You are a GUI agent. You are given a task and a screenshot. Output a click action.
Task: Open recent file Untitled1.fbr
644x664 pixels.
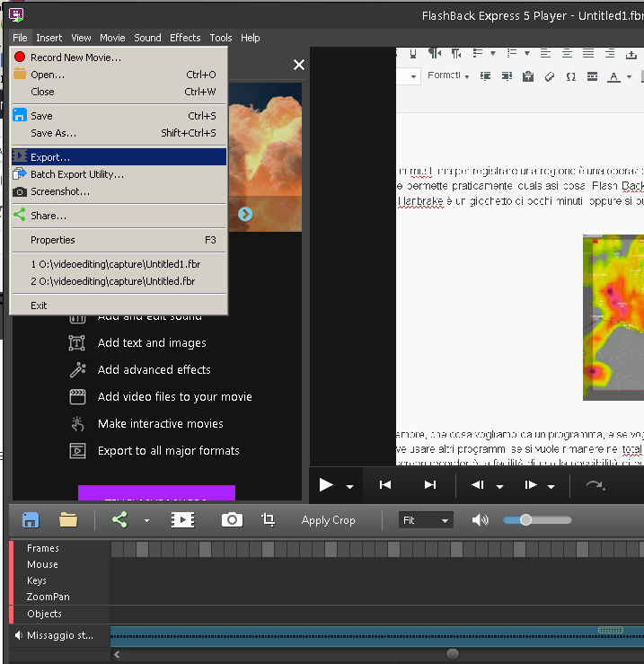119,264
